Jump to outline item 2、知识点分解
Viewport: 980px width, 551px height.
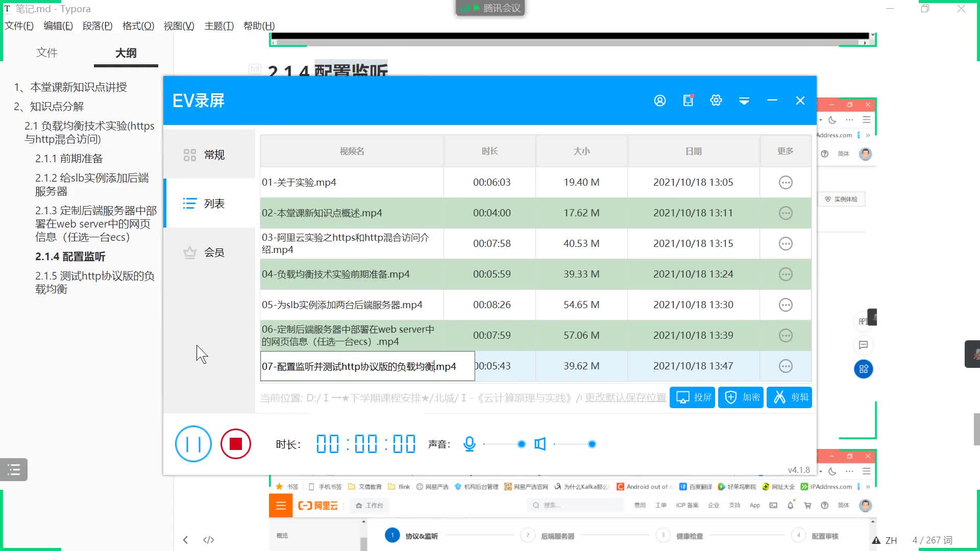pyautogui.click(x=49, y=107)
